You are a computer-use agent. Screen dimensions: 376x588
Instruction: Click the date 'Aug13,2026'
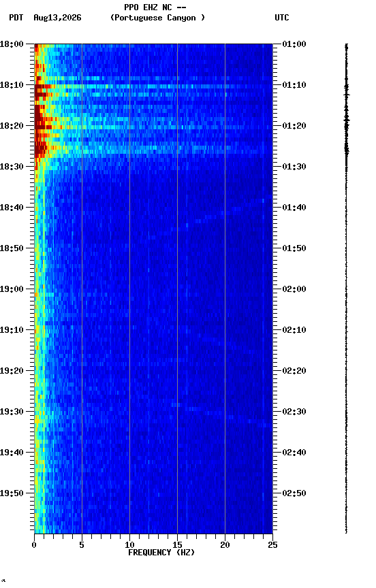(x=57, y=18)
